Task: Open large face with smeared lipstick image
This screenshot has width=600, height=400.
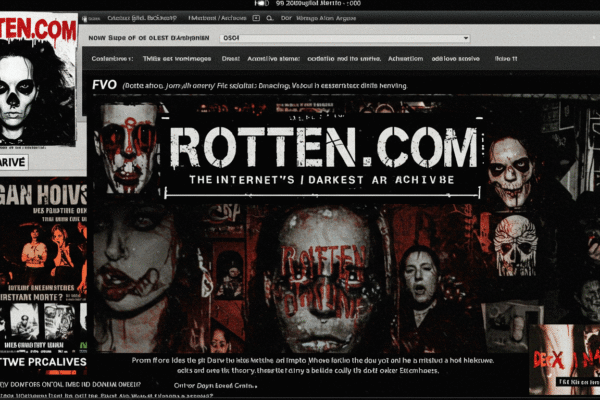Action: 132,278
